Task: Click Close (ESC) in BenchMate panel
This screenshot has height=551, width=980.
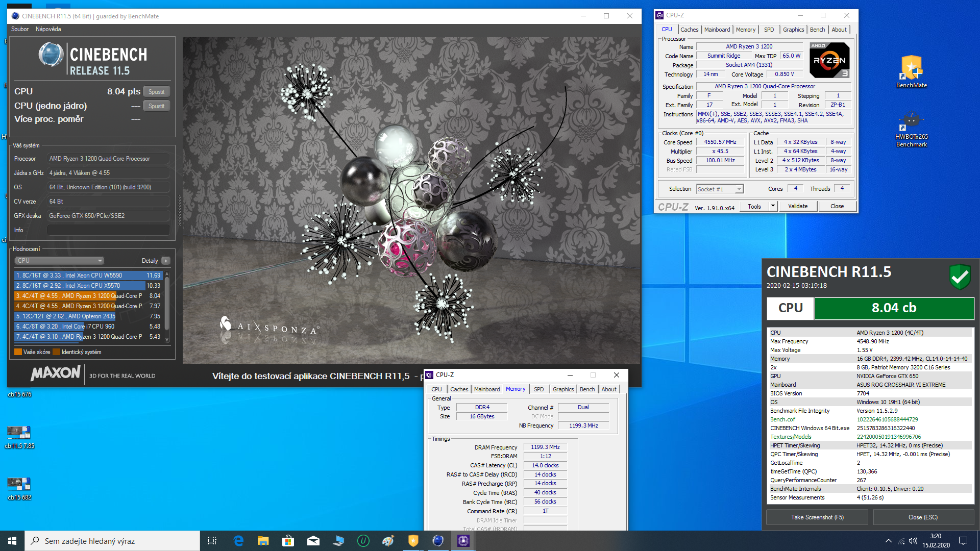Action: point(923,517)
